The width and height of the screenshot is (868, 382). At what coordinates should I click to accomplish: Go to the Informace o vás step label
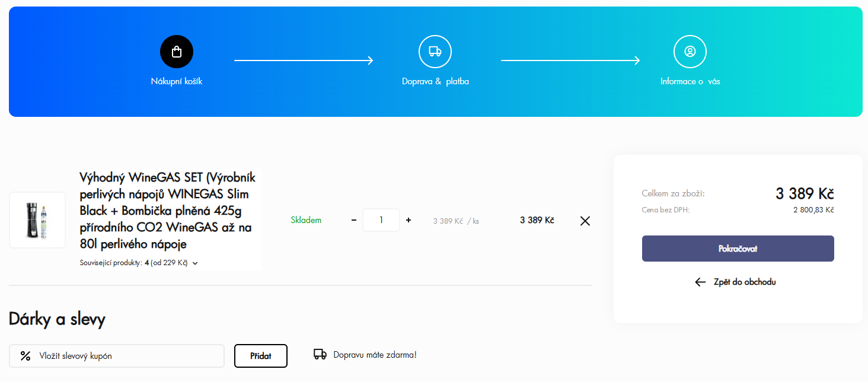coord(690,81)
